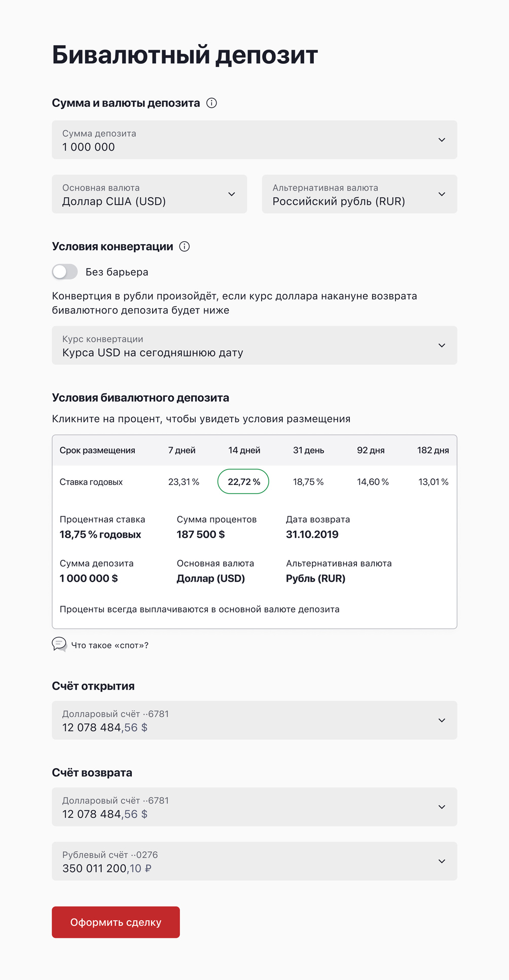Click the «Оформить сделку» button
The image size is (509, 980).
point(115,922)
